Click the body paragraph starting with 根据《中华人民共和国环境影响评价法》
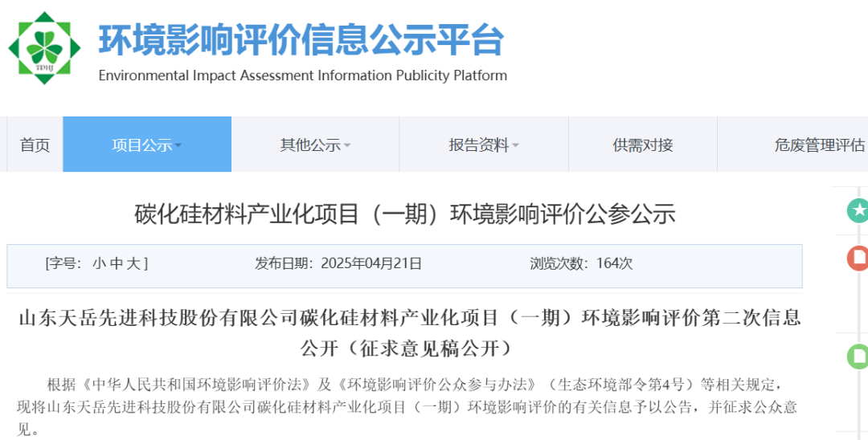This screenshot has height=440, width=868. (407, 407)
